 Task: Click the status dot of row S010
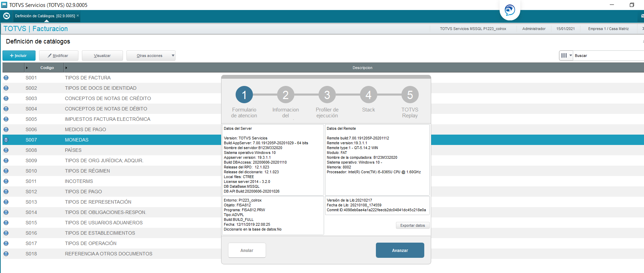6,171
